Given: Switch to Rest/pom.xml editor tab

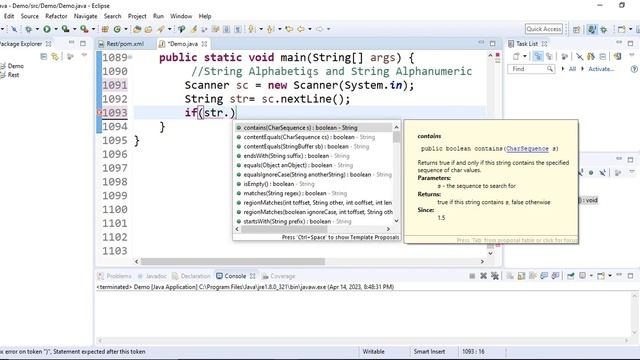Looking at the screenshot, I should point(121,44).
